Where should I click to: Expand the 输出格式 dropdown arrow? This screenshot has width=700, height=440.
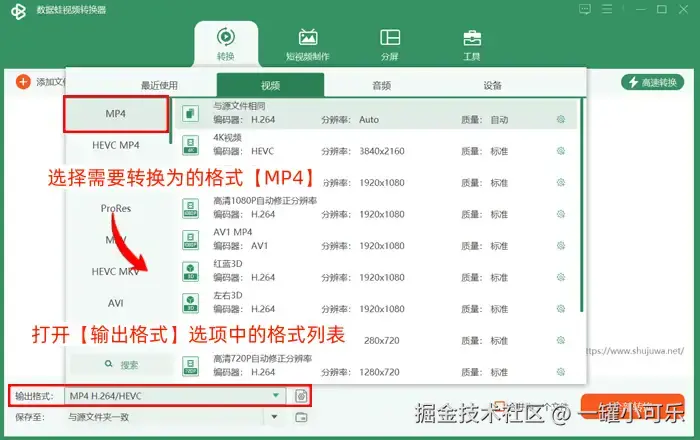pyautogui.click(x=276, y=395)
